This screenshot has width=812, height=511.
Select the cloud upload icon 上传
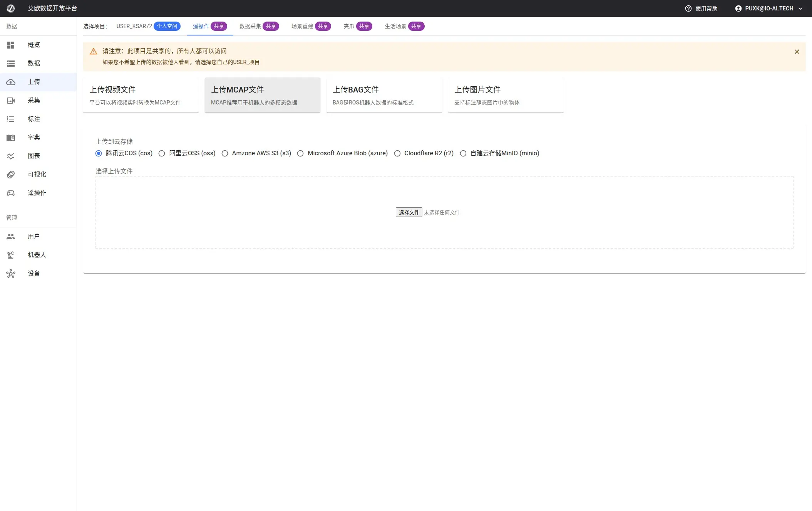coord(11,82)
